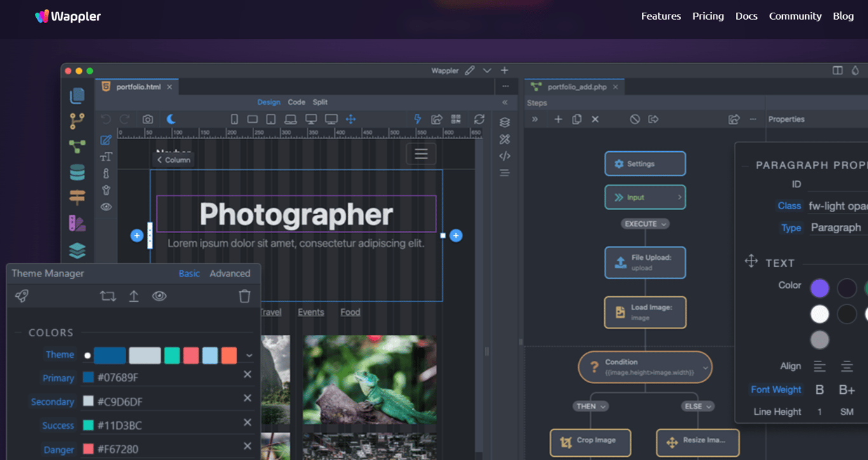Expand the EXECUTE dropdown

pos(645,224)
